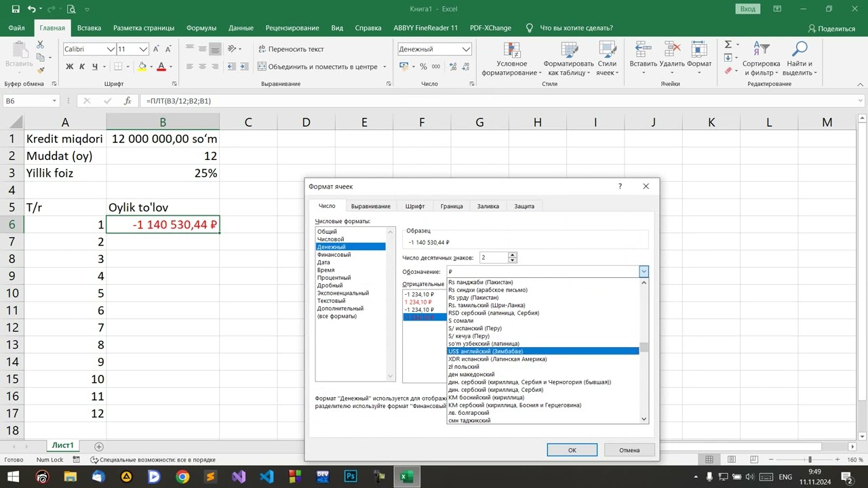The width and height of the screenshot is (868, 488).
Task: Click the Windows Start button
Action: click(14, 476)
